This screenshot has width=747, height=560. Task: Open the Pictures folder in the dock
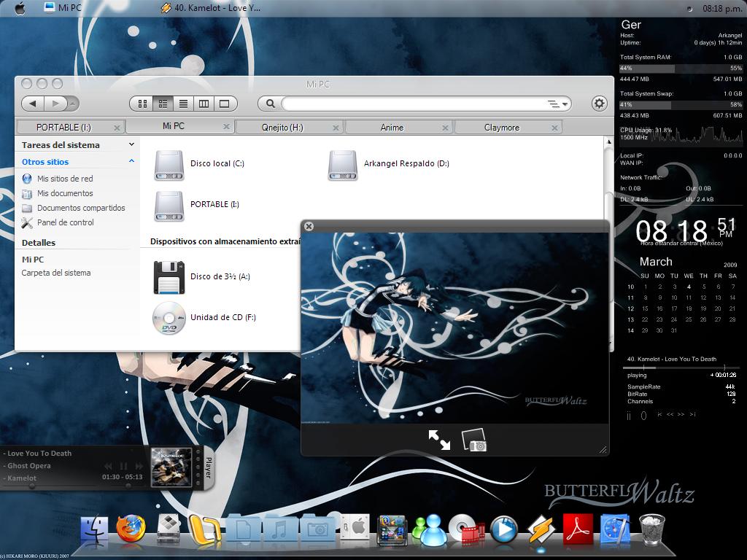(317, 529)
